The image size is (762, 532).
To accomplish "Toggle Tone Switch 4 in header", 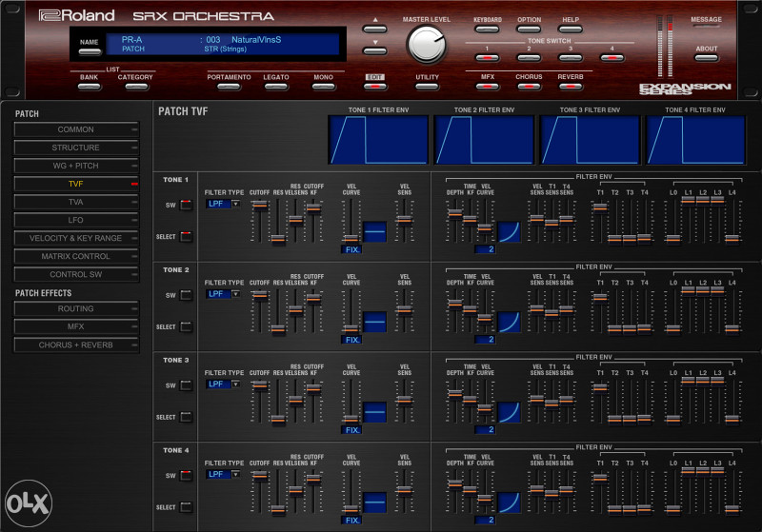I will 612,58.
